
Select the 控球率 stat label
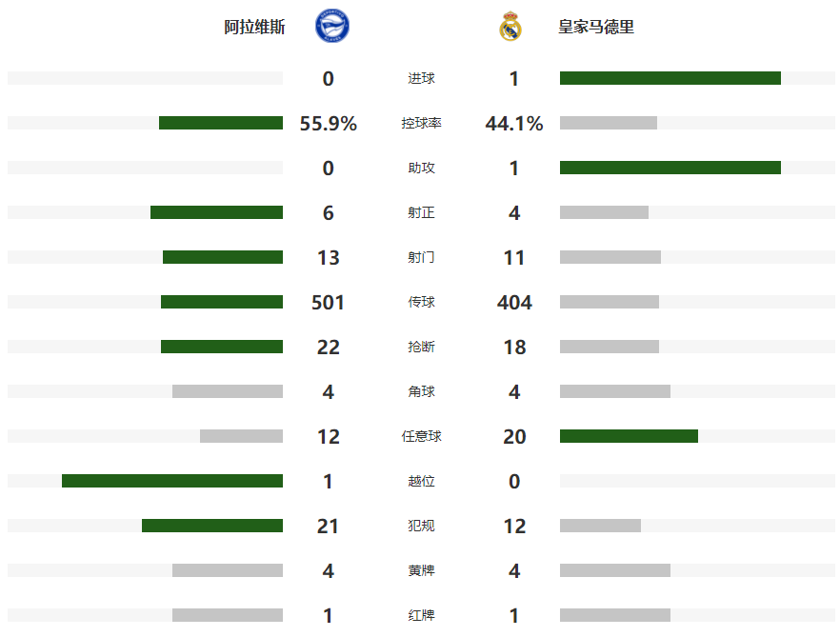[421, 124]
